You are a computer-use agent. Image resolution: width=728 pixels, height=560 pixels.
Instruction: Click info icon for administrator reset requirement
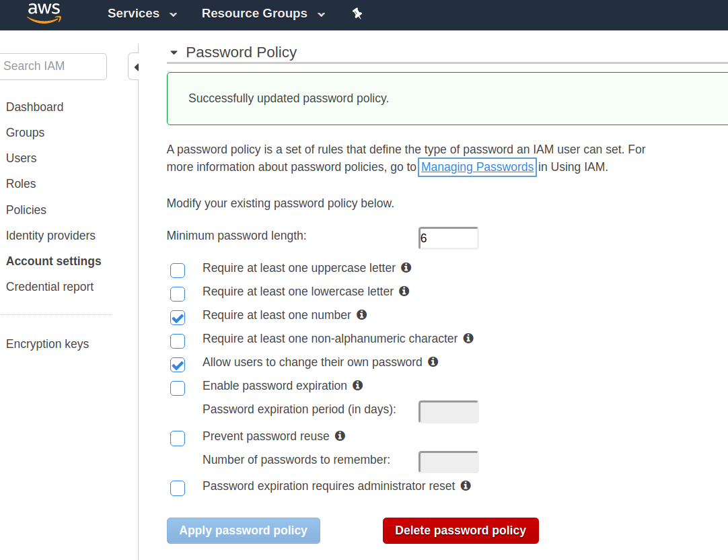click(466, 485)
